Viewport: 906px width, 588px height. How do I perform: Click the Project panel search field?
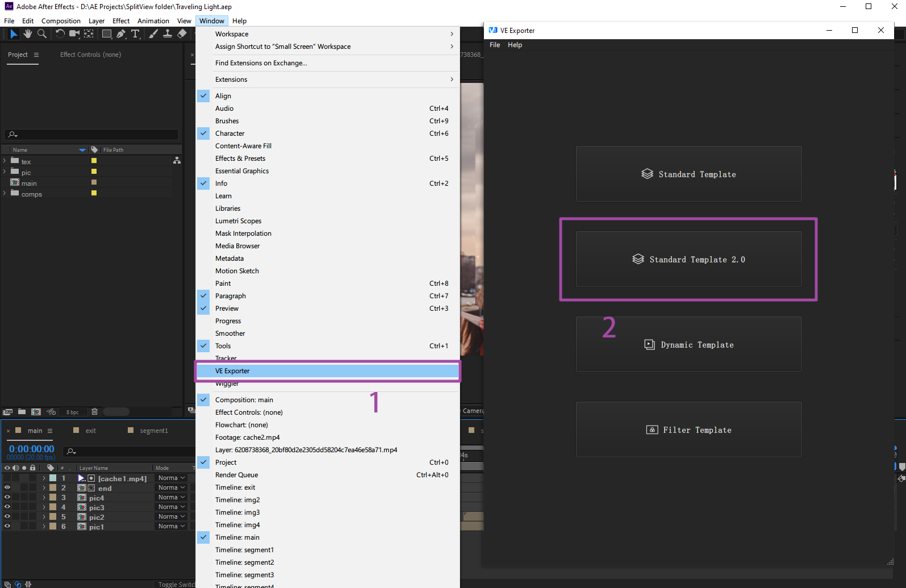pyautogui.click(x=94, y=135)
